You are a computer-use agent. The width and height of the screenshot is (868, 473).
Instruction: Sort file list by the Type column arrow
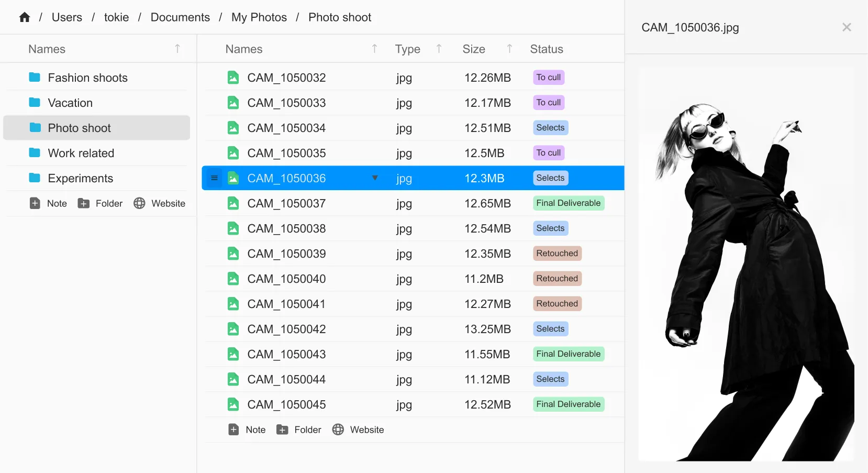pos(439,49)
